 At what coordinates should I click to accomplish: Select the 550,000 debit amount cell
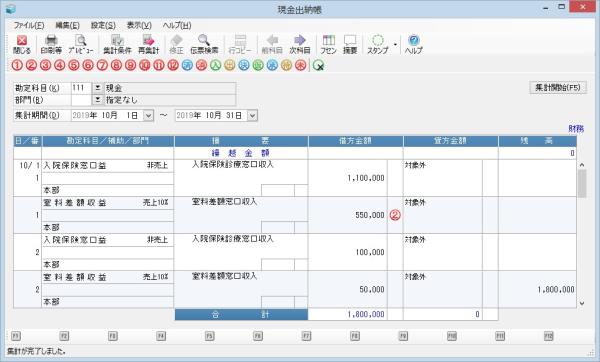coord(348,215)
